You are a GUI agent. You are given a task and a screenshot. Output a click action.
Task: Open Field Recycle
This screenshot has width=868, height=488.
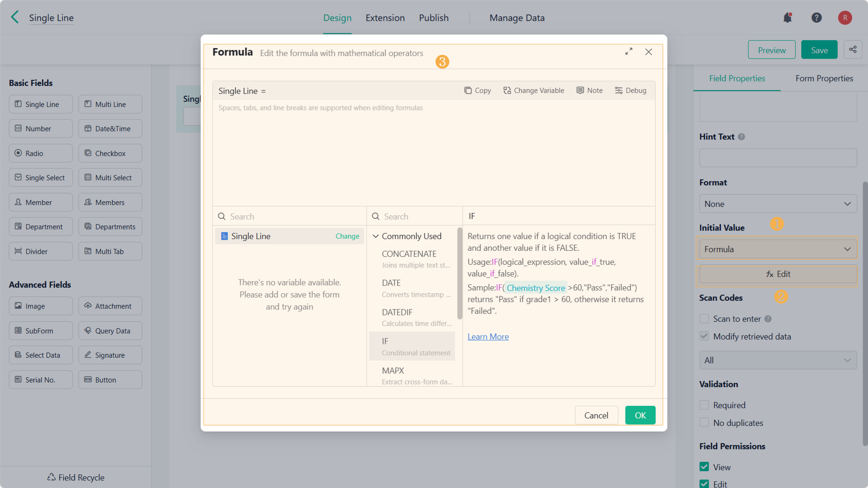pyautogui.click(x=76, y=477)
